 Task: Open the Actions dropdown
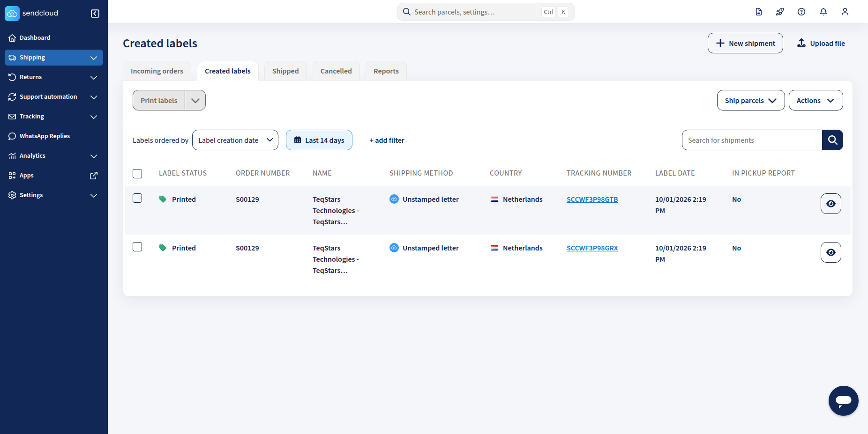click(816, 100)
